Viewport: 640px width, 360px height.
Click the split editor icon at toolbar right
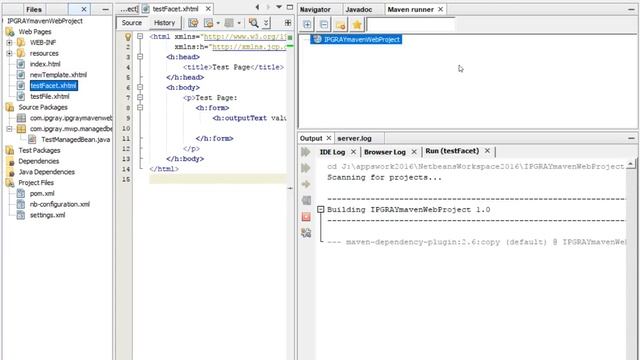tap(288, 23)
